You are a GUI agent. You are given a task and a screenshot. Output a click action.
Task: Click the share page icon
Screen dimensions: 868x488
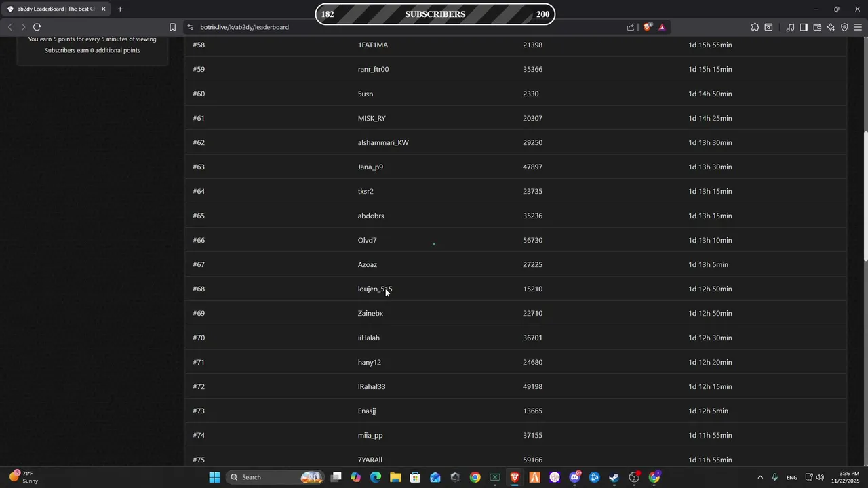click(x=631, y=27)
